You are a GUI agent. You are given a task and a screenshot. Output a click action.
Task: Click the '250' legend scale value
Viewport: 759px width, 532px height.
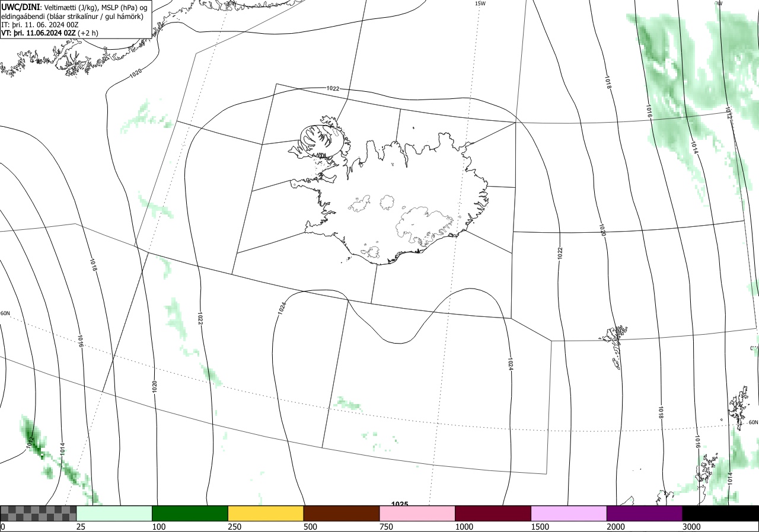pos(235,527)
